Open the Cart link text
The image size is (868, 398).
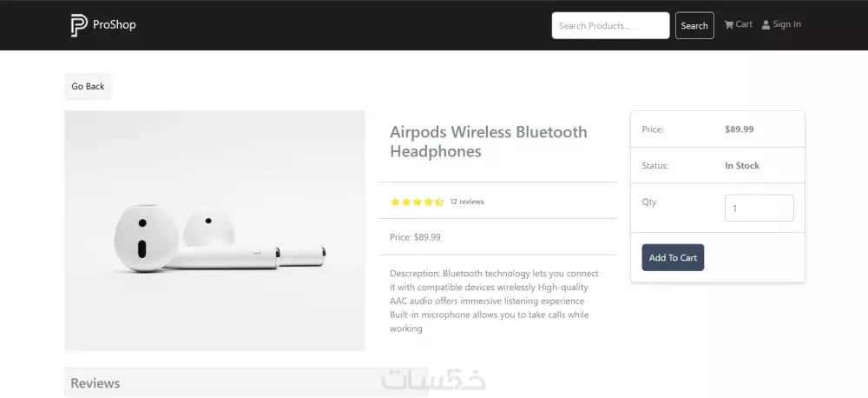(744, 24)
